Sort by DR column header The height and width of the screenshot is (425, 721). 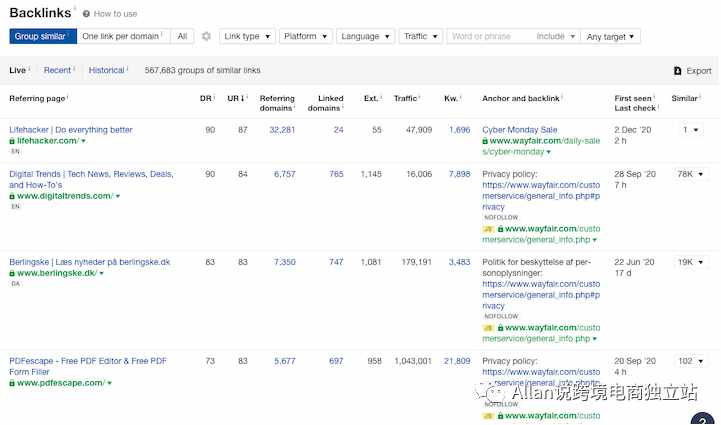pyautogui.click(x=206, y=98)
